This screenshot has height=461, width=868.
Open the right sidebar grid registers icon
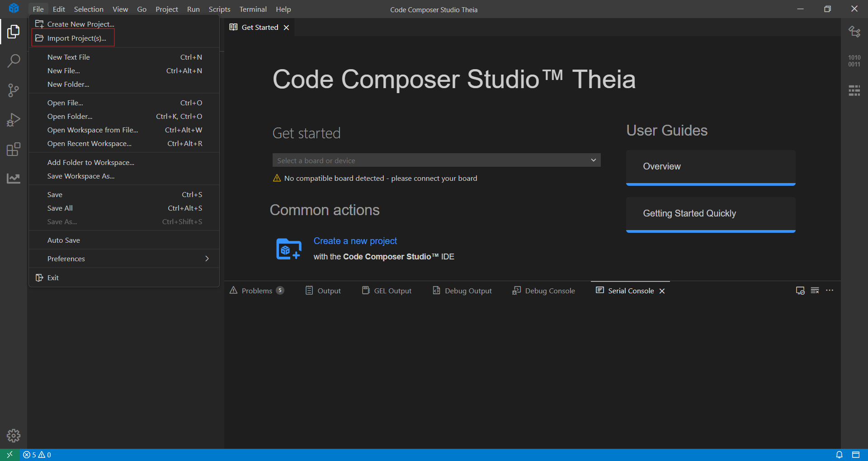854,90
